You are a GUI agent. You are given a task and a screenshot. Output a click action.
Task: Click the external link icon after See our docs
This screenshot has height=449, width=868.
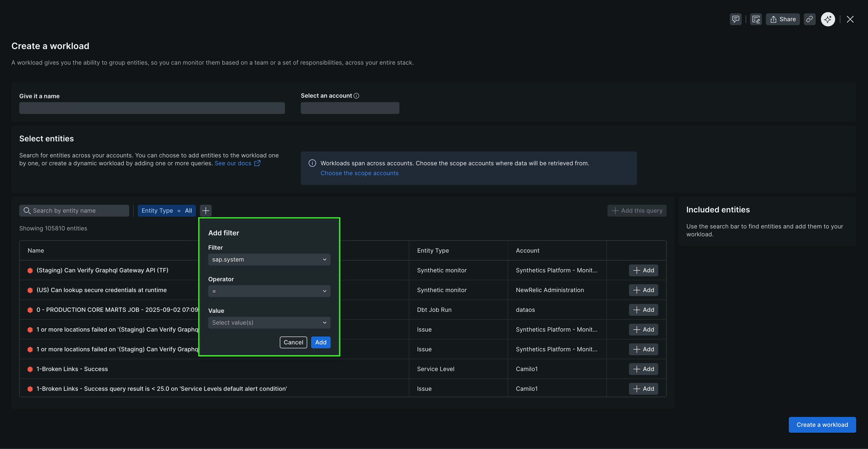257,163
